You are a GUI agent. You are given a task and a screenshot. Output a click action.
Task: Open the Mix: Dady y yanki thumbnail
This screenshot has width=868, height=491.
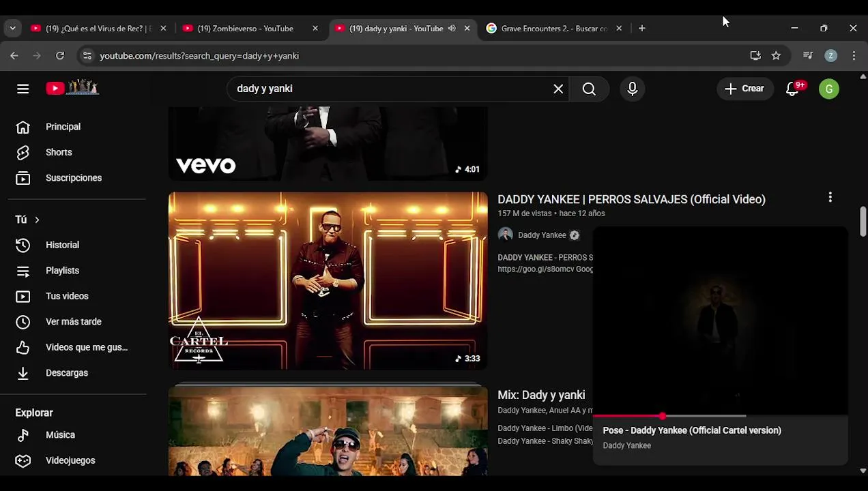point(328,431)
